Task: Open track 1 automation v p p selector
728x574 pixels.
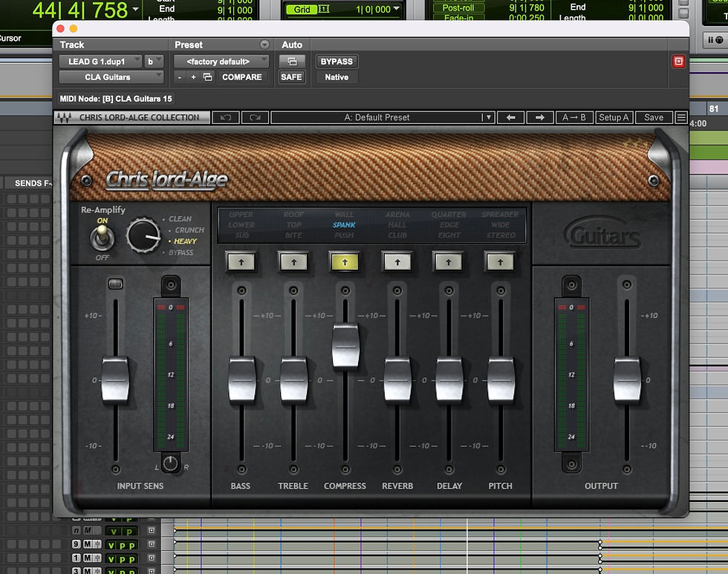Action: point(122,558)
